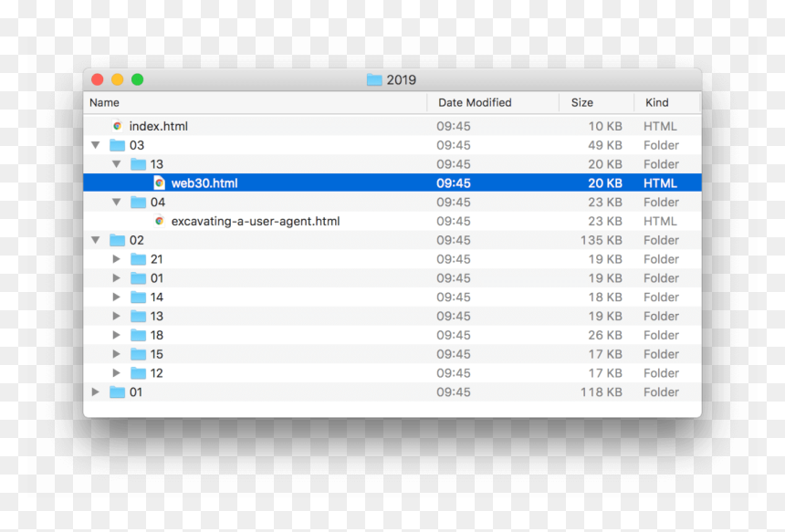Screen dimensions: 785x532
Task: Sort by the Size column header
Action: pyautogui.click(x=597, y=102)
